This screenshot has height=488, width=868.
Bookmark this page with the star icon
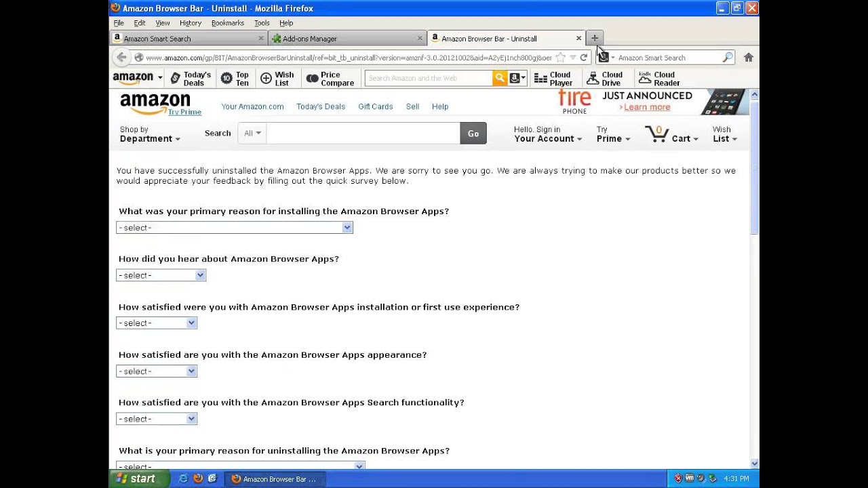point(560,58)
